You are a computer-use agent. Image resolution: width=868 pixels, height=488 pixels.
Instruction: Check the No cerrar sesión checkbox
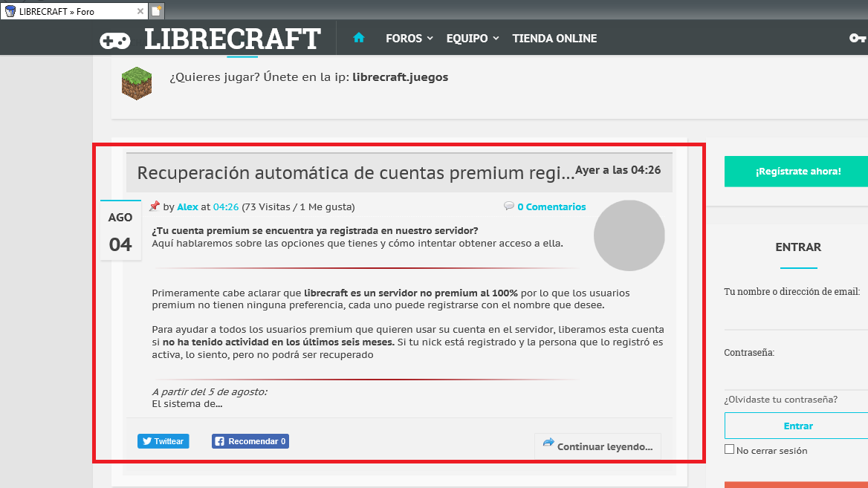[730, 449]
